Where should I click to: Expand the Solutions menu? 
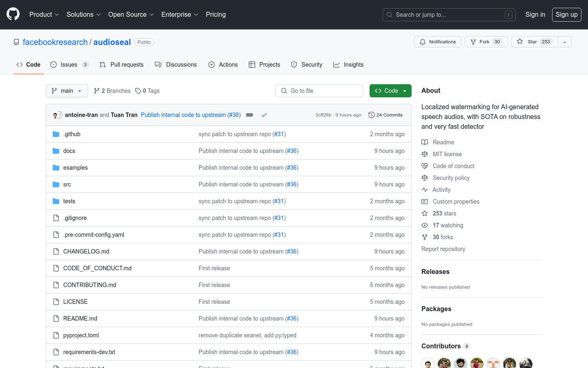83,15
